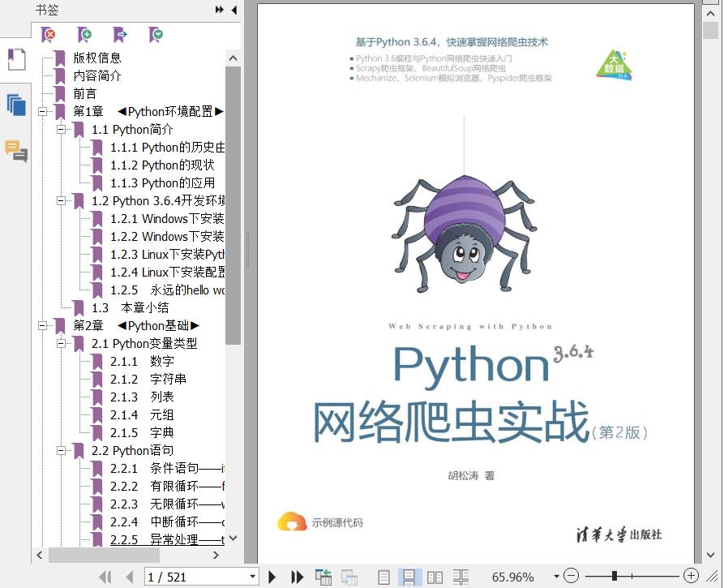Click the 示例源代码 download cloud icon

(x=292, y=522)
